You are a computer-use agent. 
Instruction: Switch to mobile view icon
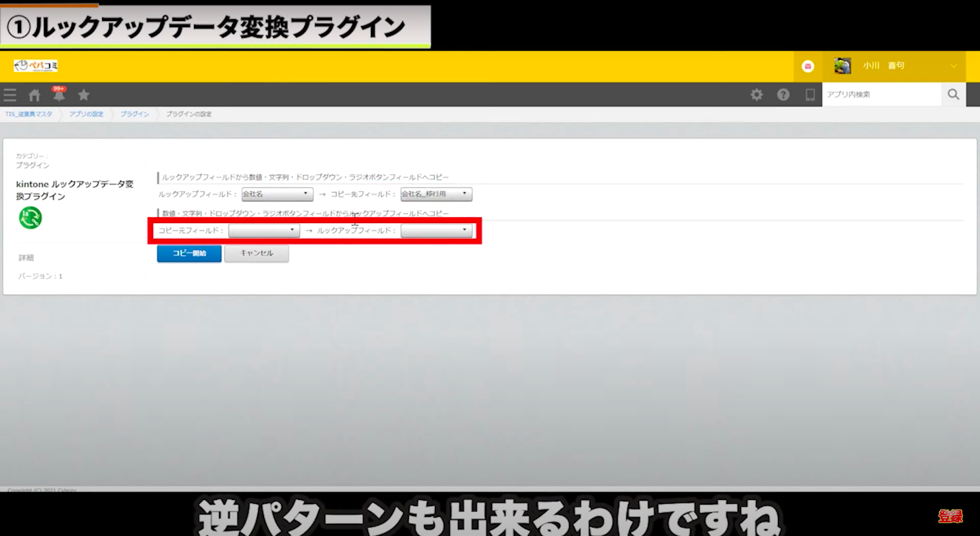pyautogui.click(x=810, y=95)
